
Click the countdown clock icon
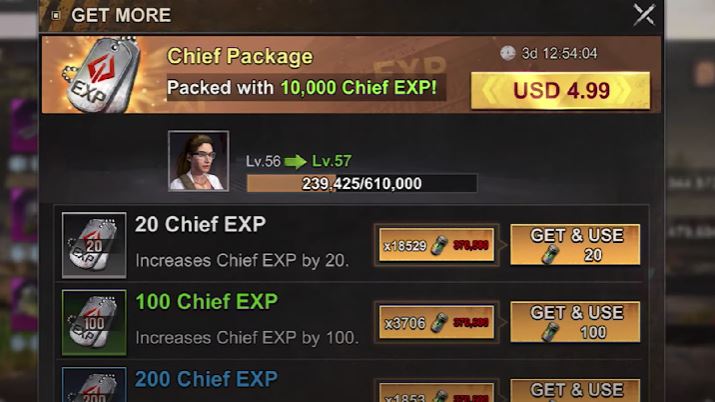tap(508, 53)
